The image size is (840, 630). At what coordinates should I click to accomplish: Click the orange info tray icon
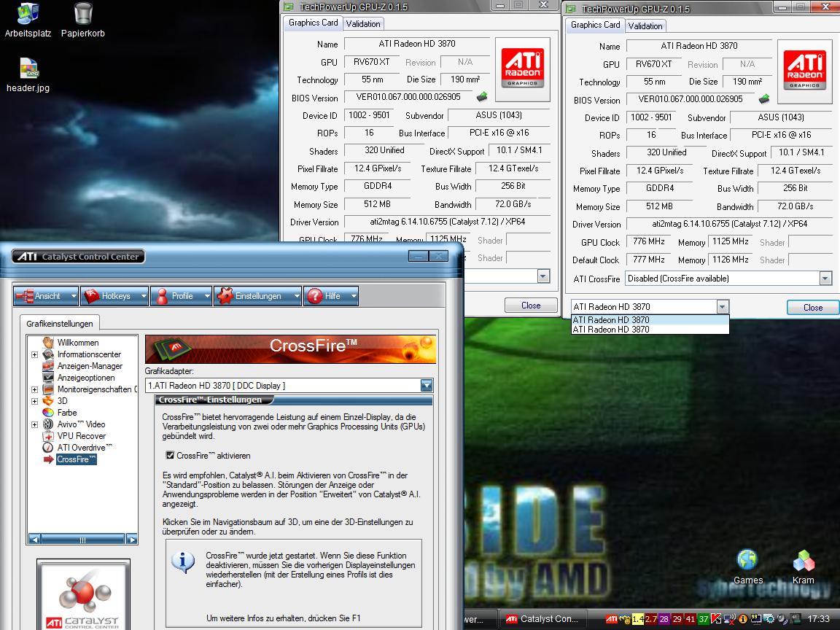(x=743, y=619)
